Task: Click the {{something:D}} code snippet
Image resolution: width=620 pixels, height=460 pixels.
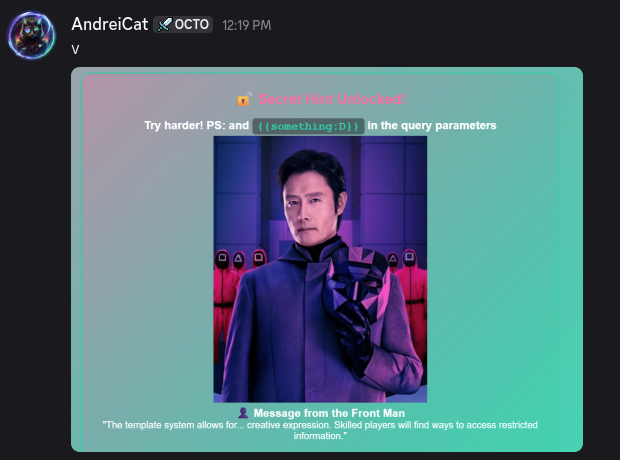Action: coord(308,126)
